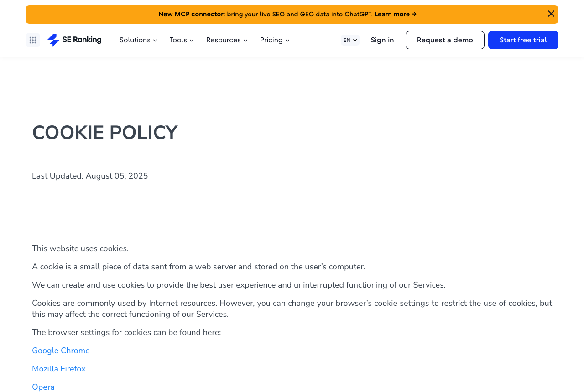Click the SE Ranking logo
The image size is (584, 392).
(x=74, y=40)
